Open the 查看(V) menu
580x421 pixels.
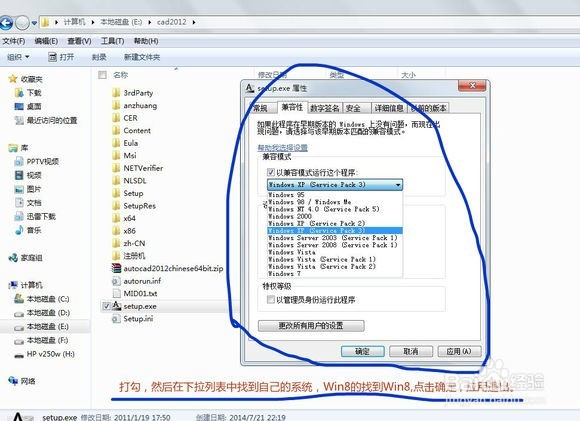[x=79, y=41]
